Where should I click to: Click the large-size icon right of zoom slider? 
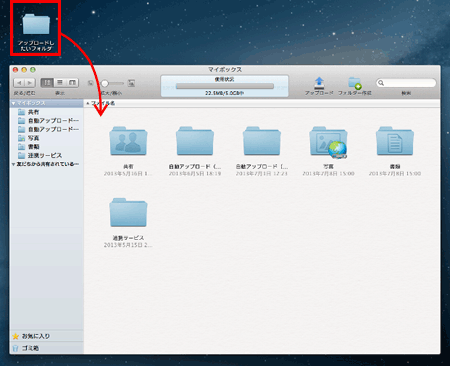point(131,83)
